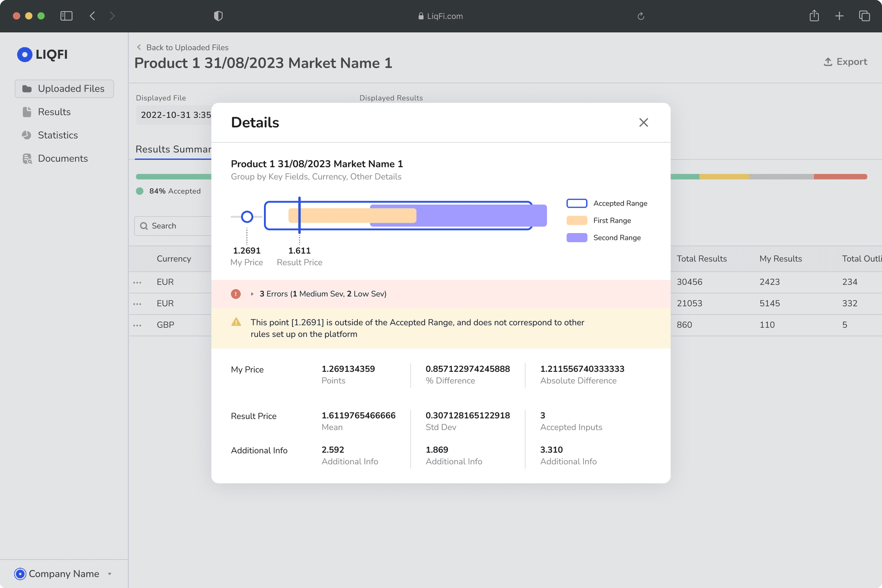Click the % Difference value 0.857122974245888

point(468,369)
